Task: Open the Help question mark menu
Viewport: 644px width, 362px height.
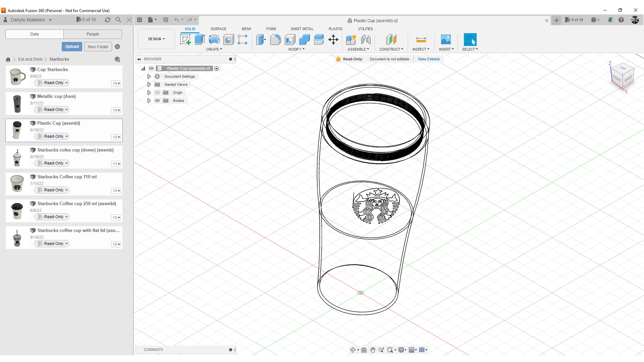Action: [621, 20]
